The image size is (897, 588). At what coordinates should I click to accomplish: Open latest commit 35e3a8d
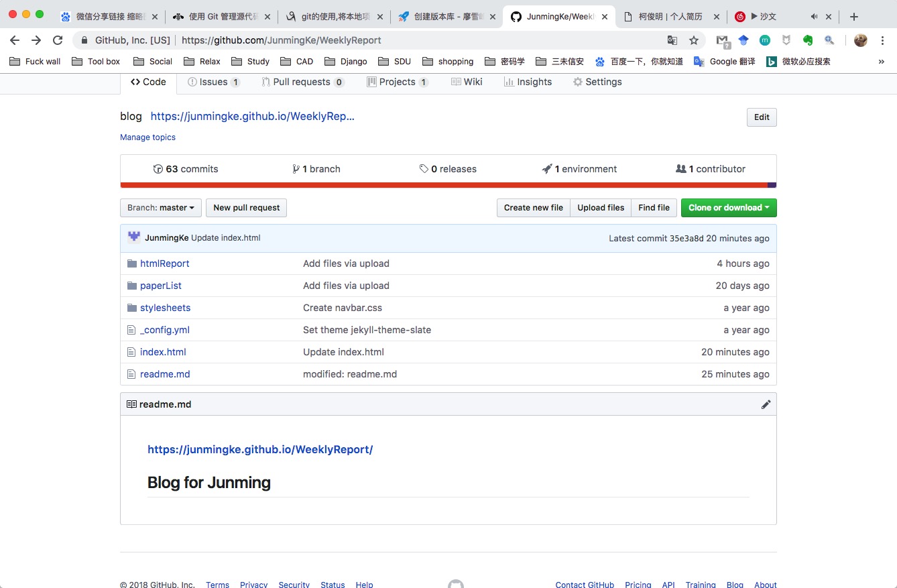click(x=686, y=238)
